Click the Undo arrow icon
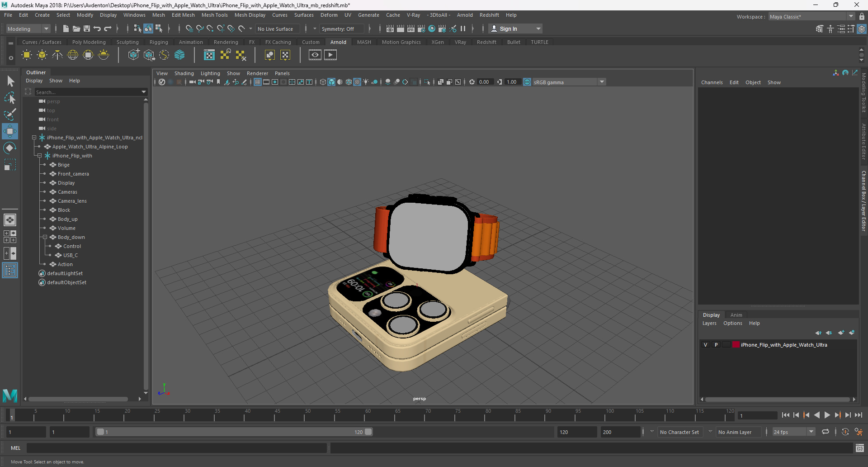Viewport: 868px width, 467px height. pyautogui.click(x=97, y=29)
